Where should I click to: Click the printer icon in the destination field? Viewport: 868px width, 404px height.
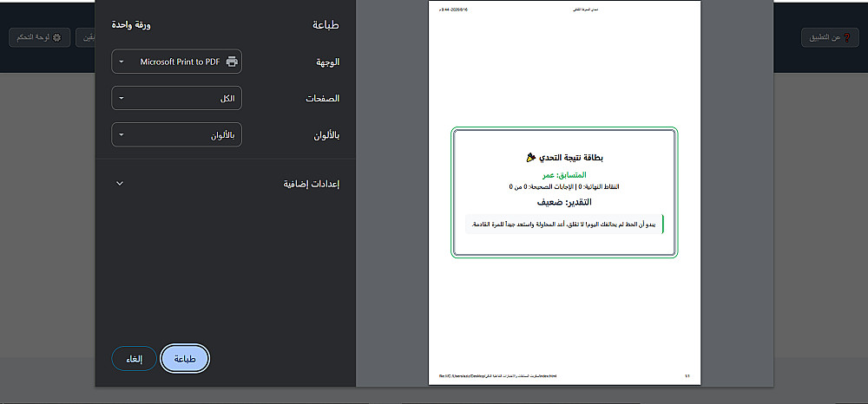(232, 62)
